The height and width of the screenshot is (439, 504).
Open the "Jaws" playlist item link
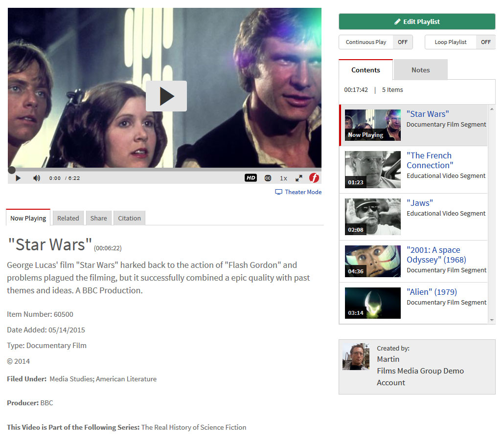click(420, 203)
